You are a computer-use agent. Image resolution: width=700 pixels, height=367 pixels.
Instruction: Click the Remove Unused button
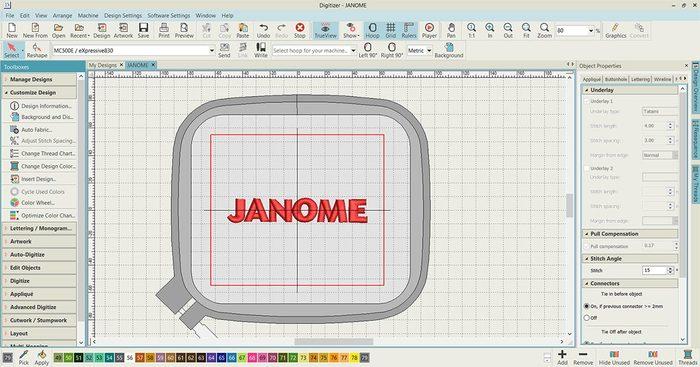coord(653,358)
